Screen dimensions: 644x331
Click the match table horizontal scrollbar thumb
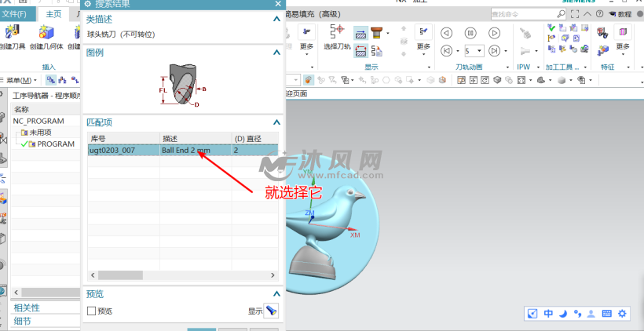(120, 275)
